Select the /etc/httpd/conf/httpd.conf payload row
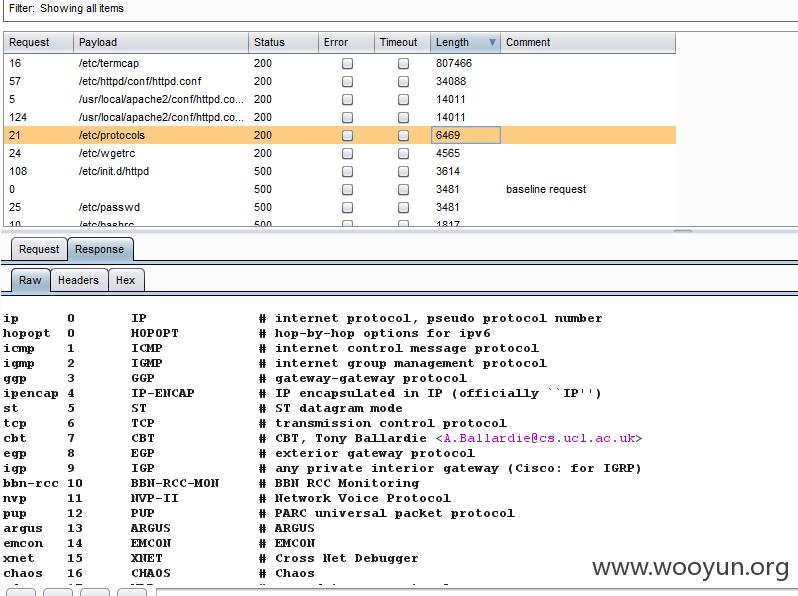The height and width of the screenshot is (596, 798). (340, 81)
